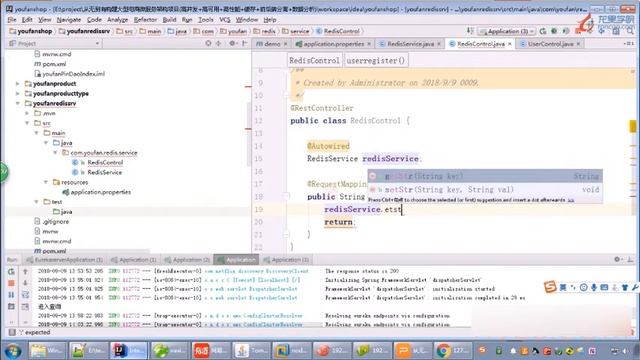Open the VCS menu
640x360 pixels.
[x=225, y=20]
